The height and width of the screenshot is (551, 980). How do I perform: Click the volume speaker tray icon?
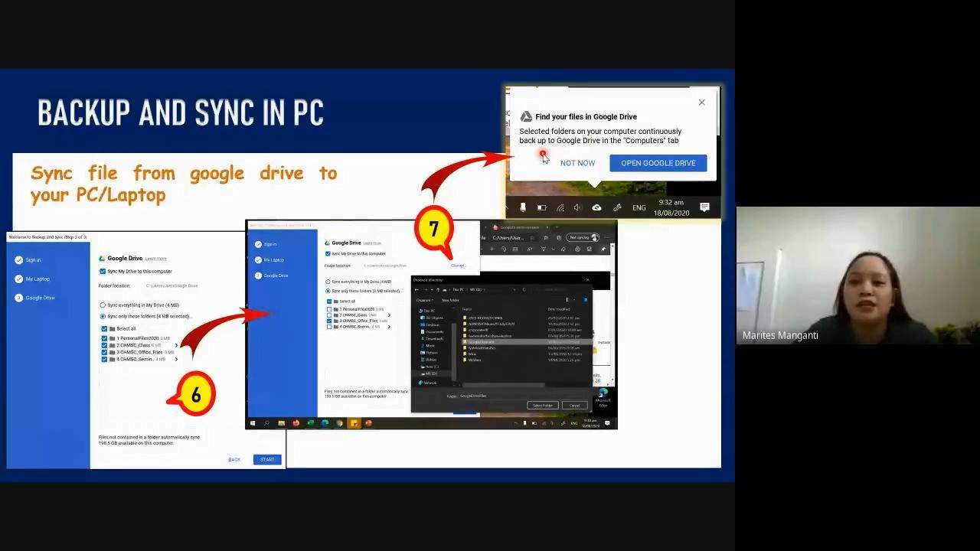coord(578,207)
